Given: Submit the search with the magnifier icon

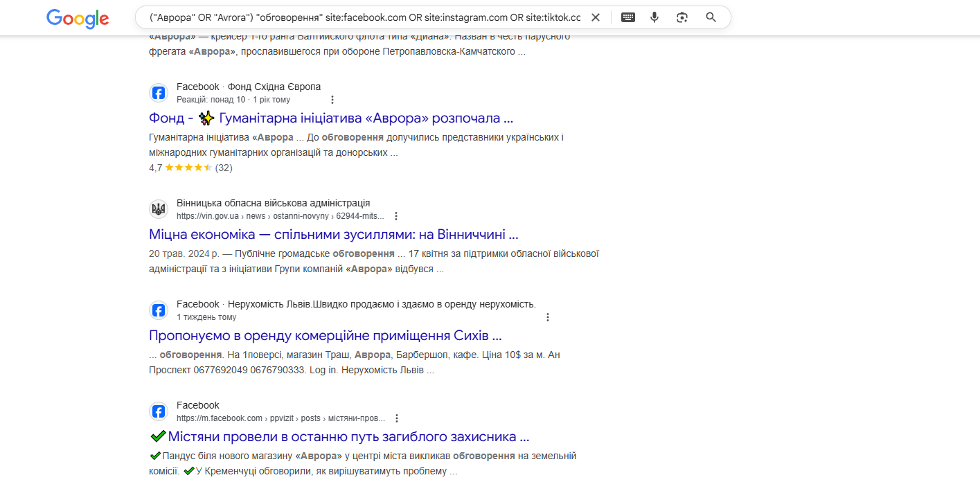Looking at the screenshot, I should click(711, 17).
